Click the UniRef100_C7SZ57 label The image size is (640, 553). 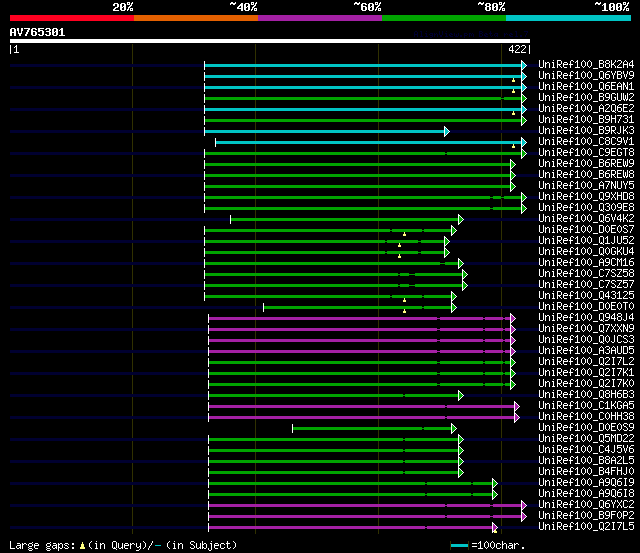coord(586,285)
